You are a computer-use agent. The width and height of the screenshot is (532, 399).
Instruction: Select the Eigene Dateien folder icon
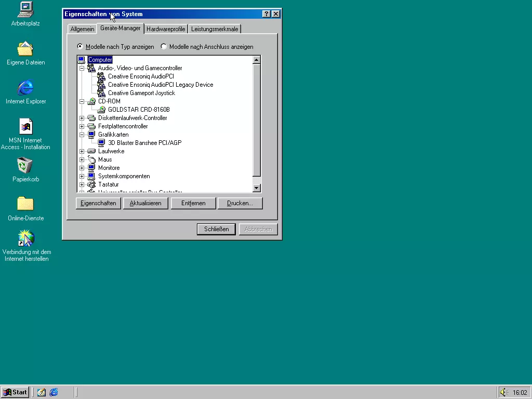[25, 49]
